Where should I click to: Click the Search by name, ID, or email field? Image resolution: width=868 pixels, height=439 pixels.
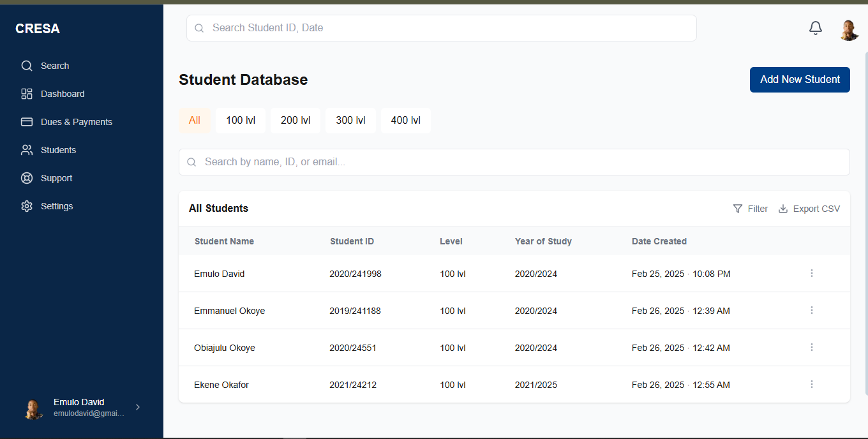tap(514, 162)
